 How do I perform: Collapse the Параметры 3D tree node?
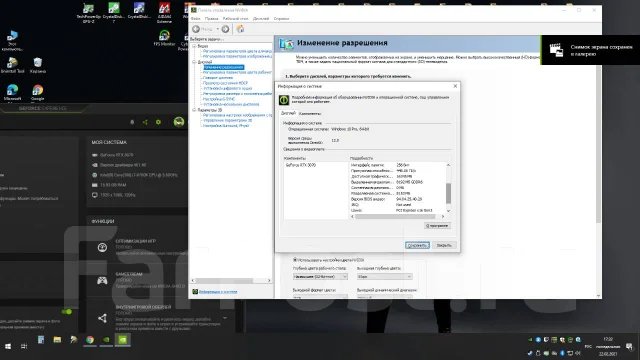pyautogui.click(x=194, y=110)
